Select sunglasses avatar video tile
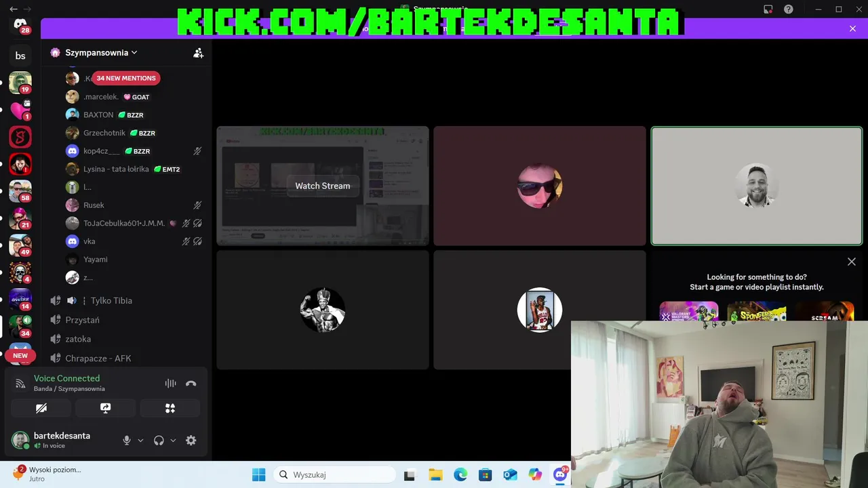The image size is (868, 488). pos(540,186)
